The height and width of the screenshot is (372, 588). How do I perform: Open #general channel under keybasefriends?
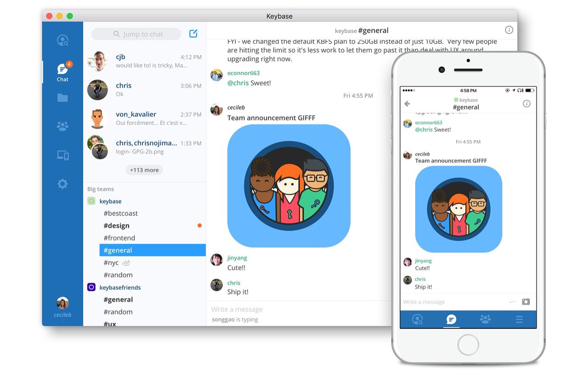(x=118, y=299)
